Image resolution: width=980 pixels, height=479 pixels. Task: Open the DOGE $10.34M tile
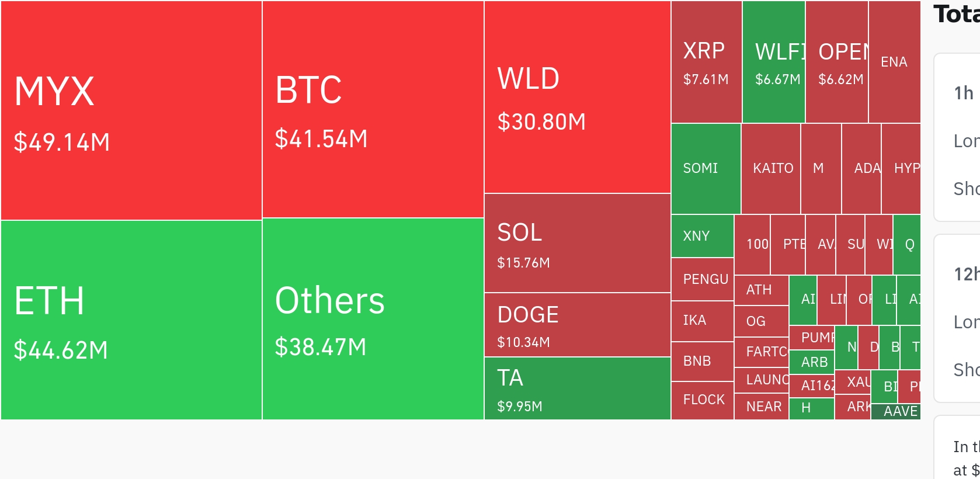578,325
